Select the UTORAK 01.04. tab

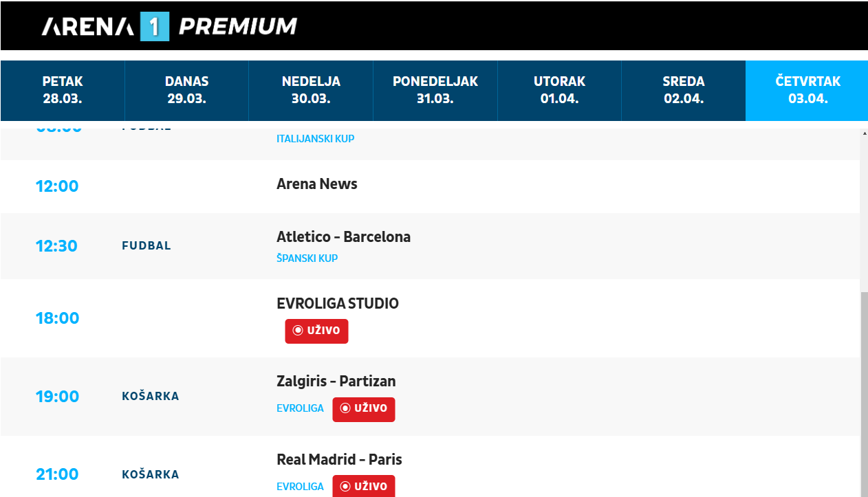pyautogui.click(x=559, y=90)
